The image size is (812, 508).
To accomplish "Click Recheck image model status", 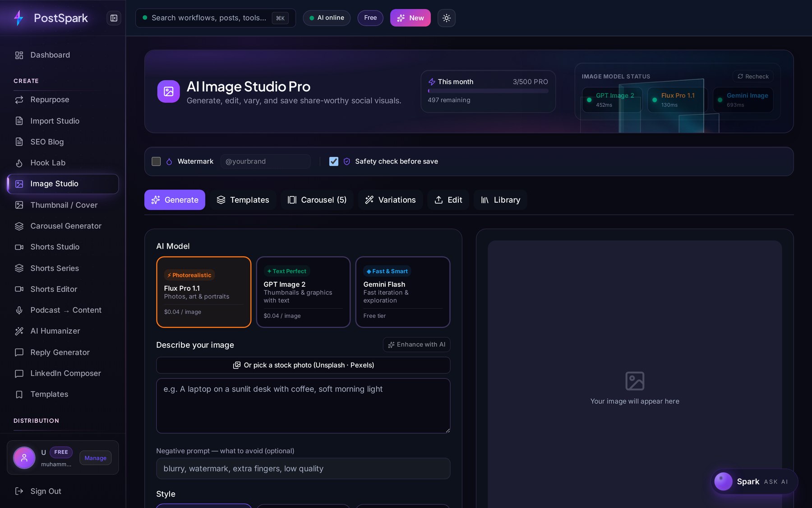I will click(753, 76).
